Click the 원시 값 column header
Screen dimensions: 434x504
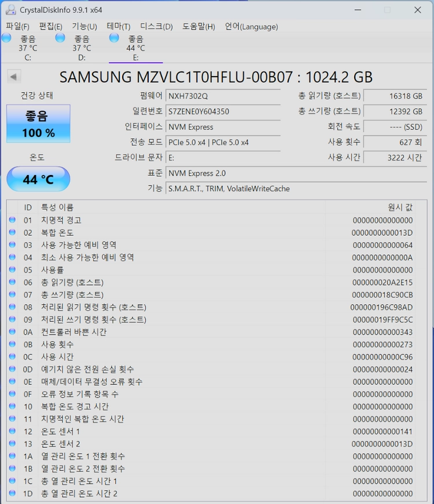pyautogui.click(x=369, y=207)
